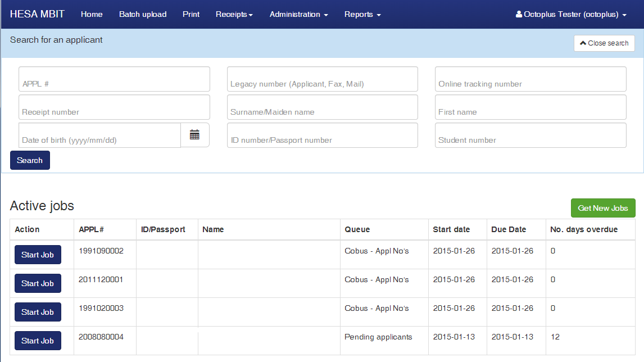Open the Print menu item
Screen dimensions: 644x362
pyautogui.click(x=191, y=14)
